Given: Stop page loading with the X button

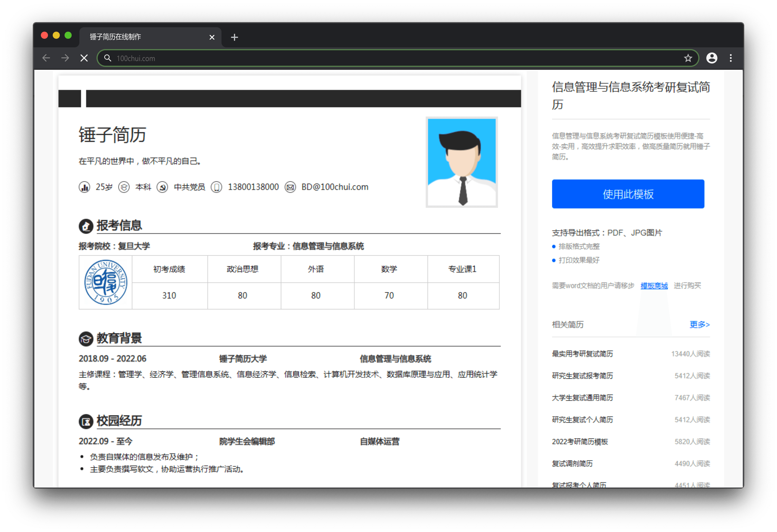Looking at the screenshot, I should coord(84,58).
